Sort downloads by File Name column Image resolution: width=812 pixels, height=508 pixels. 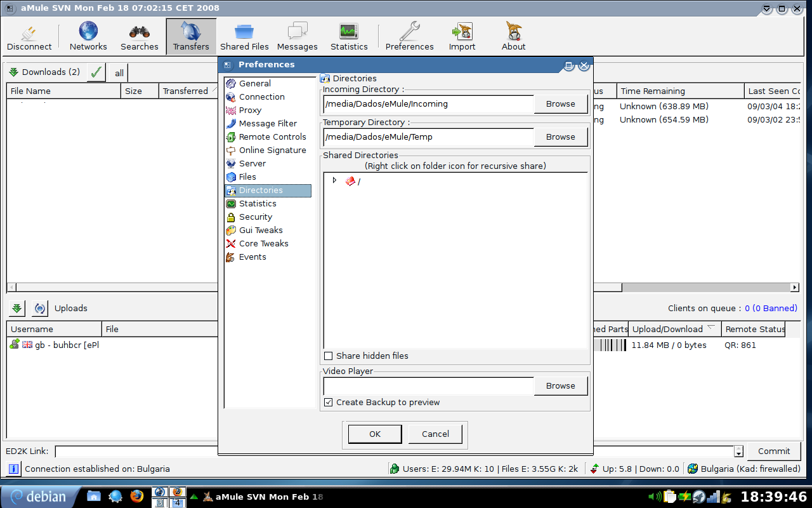point(63,91)
